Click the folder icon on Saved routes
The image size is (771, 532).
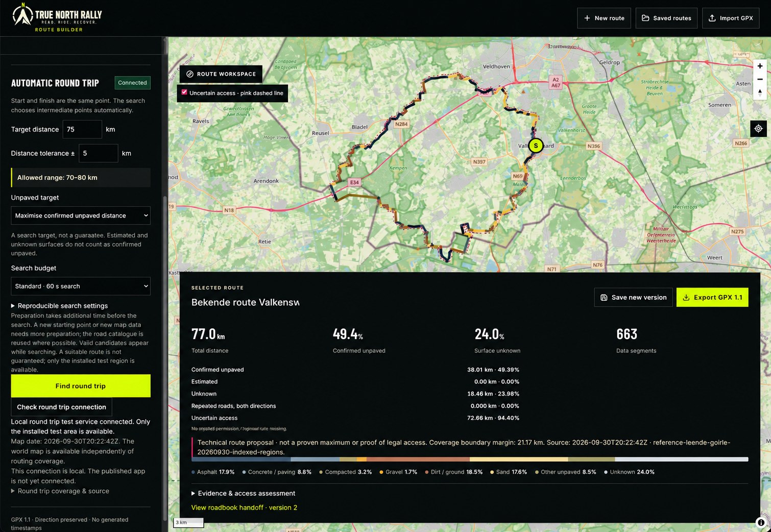[645, 18]
